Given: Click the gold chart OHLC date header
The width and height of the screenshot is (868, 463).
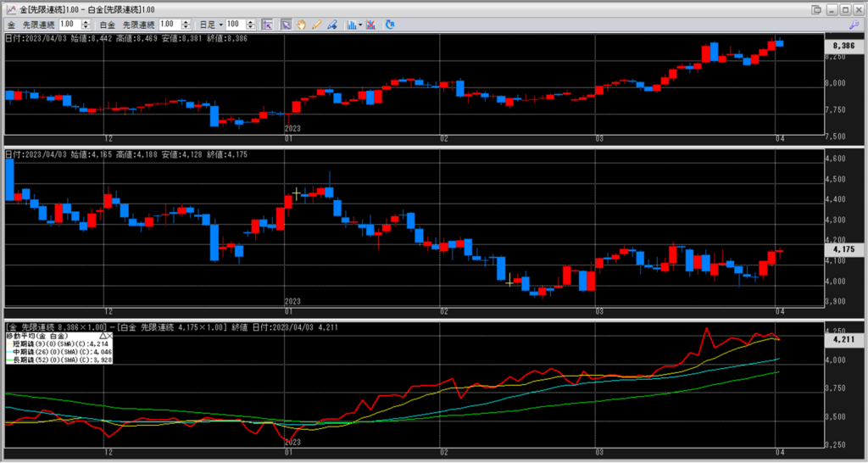Looking at the screenshot, I should (x=126, y=38).
